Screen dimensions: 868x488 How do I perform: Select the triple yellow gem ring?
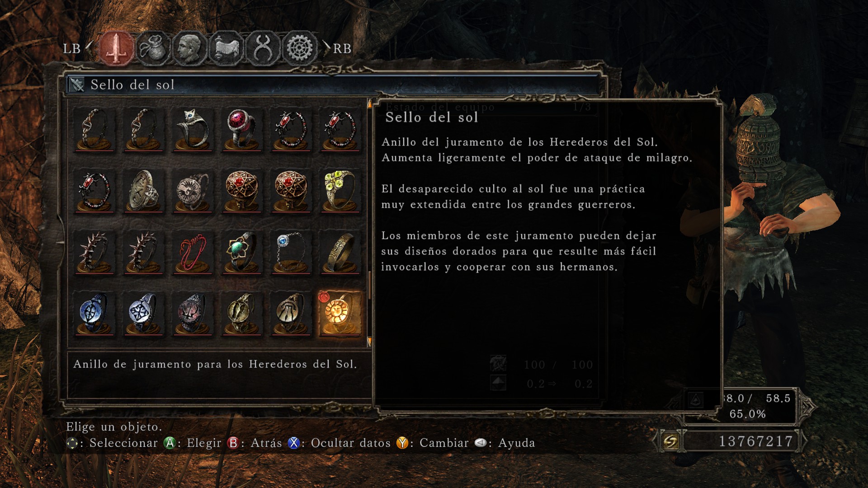[340, 190]
